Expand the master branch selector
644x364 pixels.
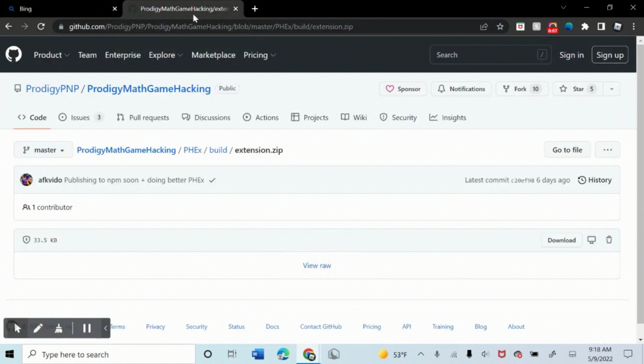(43, 150)
